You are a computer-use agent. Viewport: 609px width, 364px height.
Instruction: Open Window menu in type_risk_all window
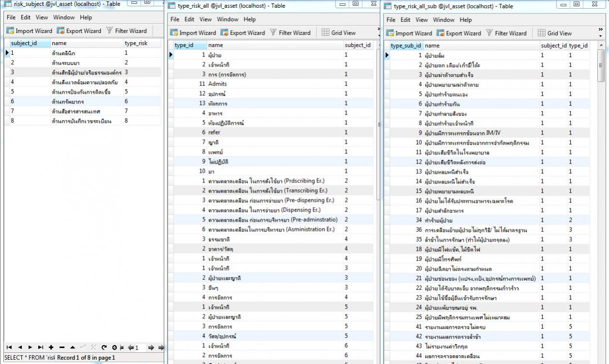pyautogui.click(x=228, y=19)
